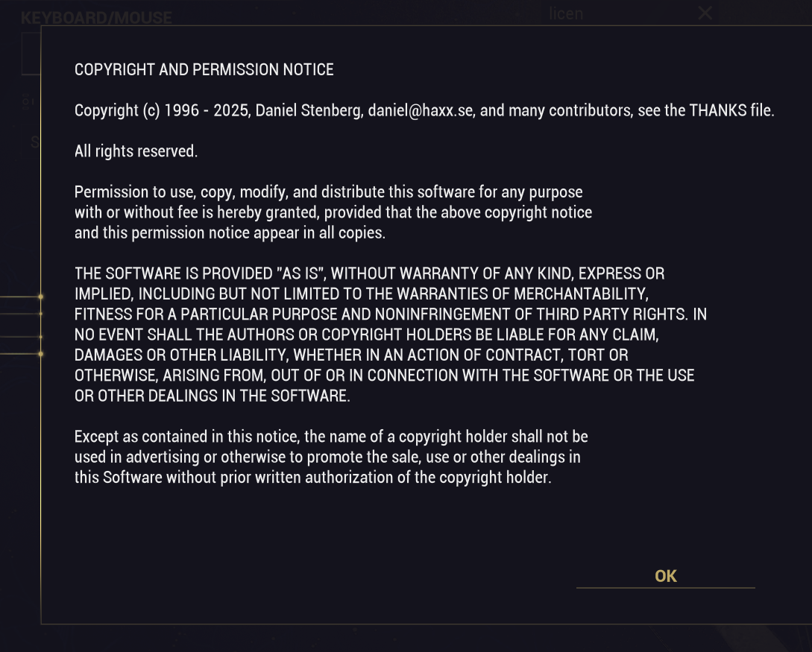Click the "All rights reserved." line
812x652 pixels.
(136, 151)
